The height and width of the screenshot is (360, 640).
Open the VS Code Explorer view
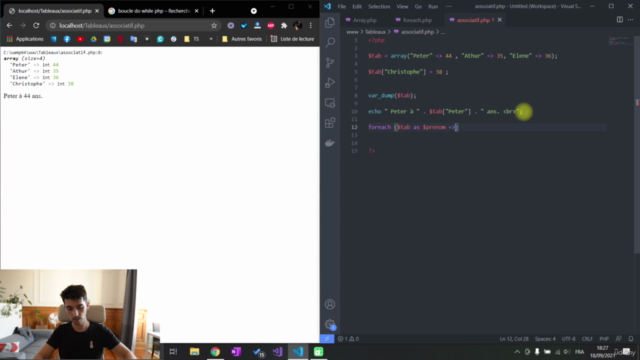330,22
